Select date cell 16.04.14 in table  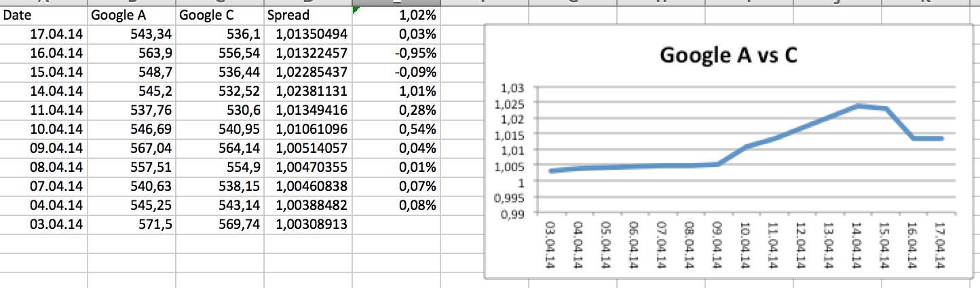[44, 53]
